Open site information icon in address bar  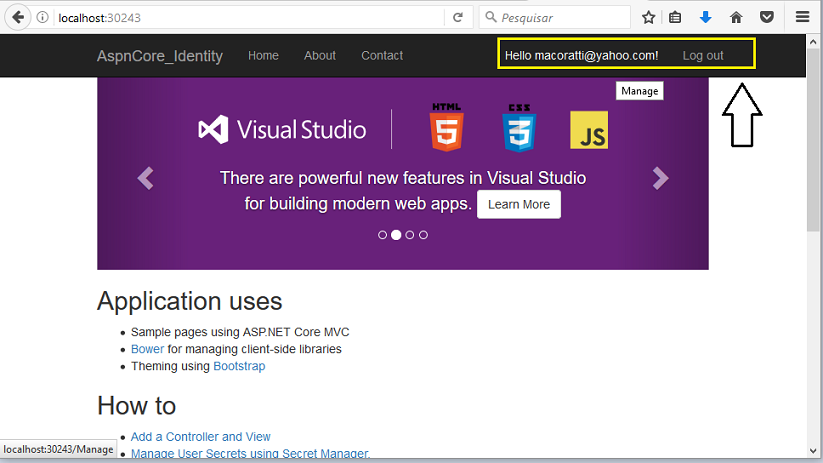(x=43, y=17)
